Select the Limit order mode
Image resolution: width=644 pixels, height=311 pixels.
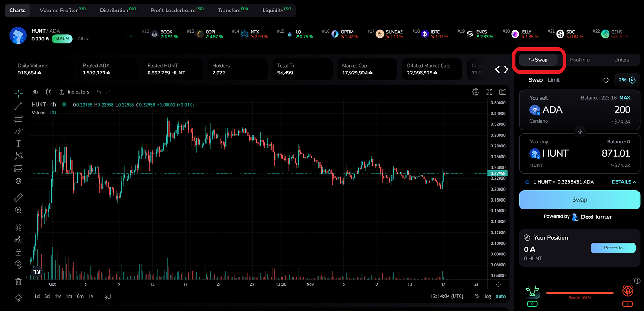[x=553, y=80]
